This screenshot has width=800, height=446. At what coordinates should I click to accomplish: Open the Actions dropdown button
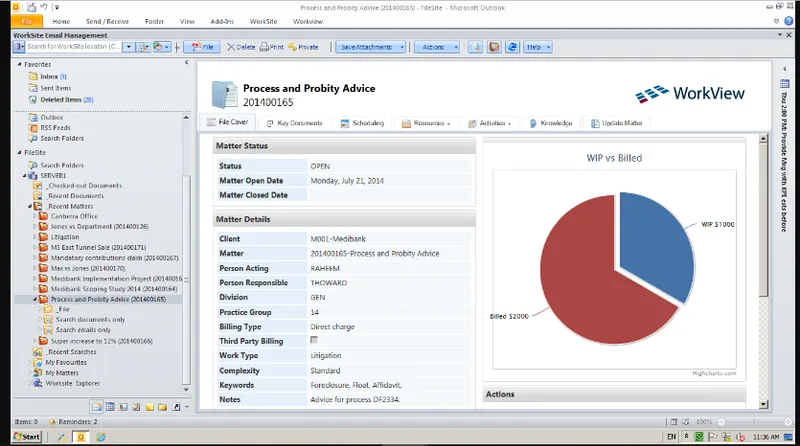437,47
